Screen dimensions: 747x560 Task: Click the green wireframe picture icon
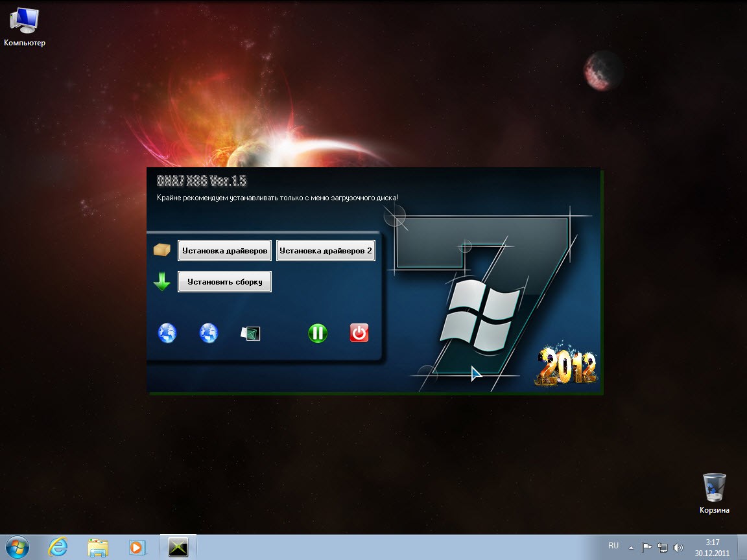click(x=250, y=333)
